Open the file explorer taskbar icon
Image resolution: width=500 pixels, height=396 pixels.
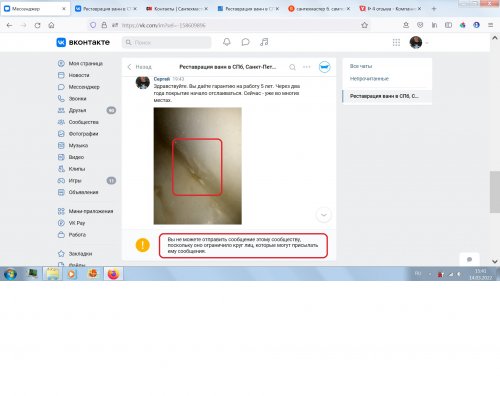coord(53,274)
